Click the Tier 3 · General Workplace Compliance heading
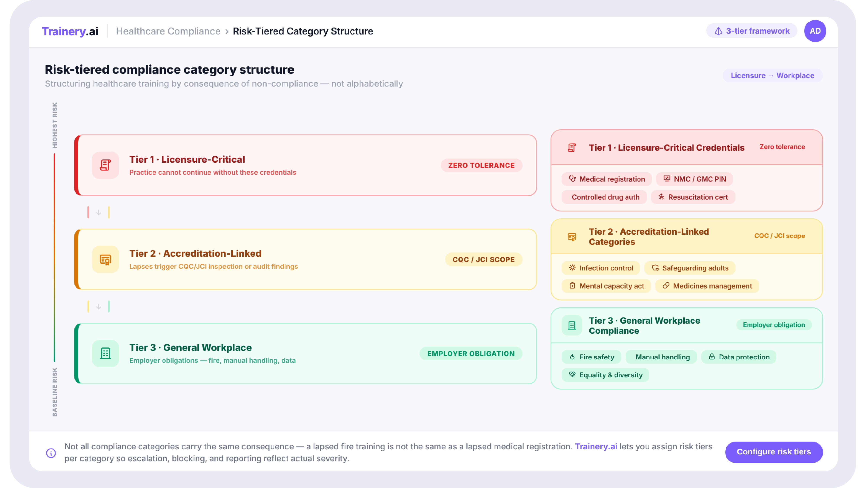The image size is (868, 488). click(x=644, y=325)
